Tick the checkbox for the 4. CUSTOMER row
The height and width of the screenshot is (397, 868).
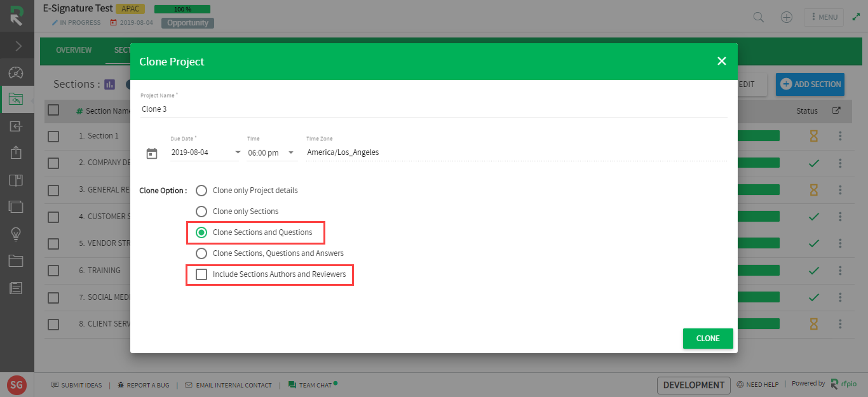click(x=53, y=217)
